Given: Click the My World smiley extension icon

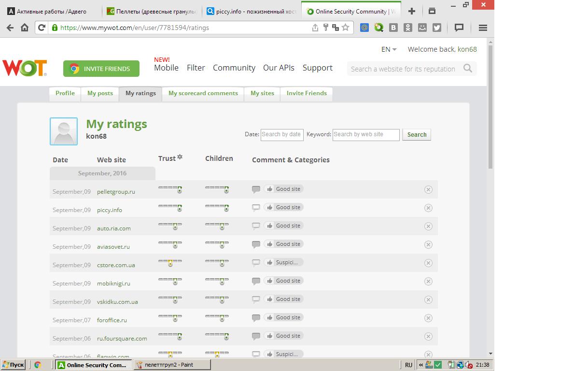Looking at the screenshot, I should [x=422, y=28].
